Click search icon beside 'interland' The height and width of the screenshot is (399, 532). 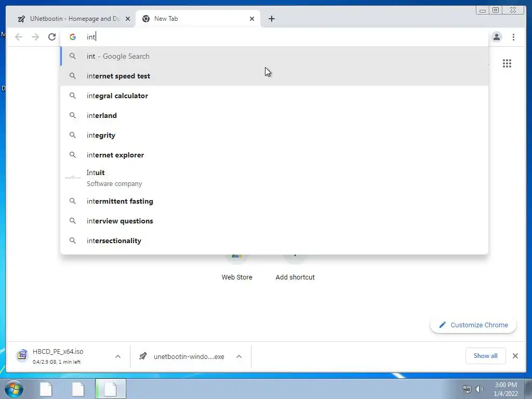[73, 115]
